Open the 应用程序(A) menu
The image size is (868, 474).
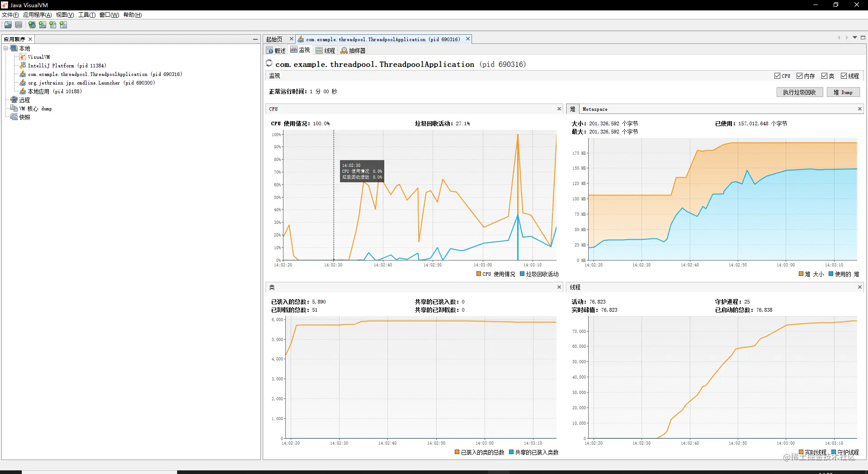(37, 15)
